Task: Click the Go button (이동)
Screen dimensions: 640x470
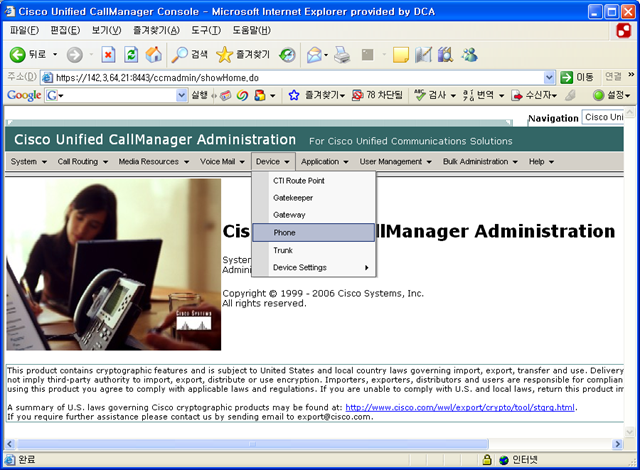Action: [x=577, y=77]
